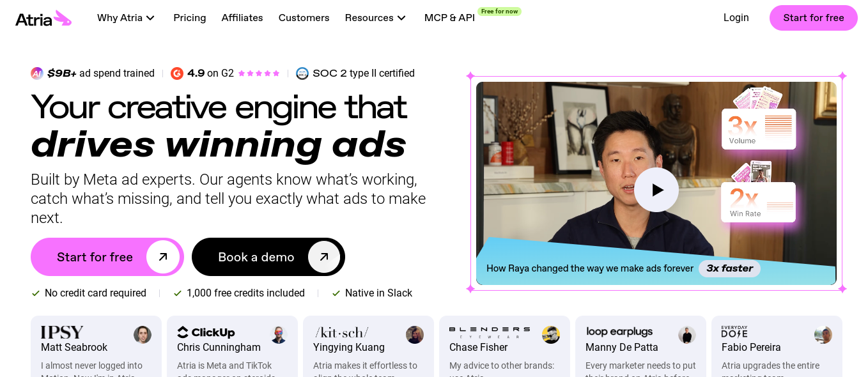Click the ClickUp logo
This screenshot has height=377, width=868.
pos(206,332)
